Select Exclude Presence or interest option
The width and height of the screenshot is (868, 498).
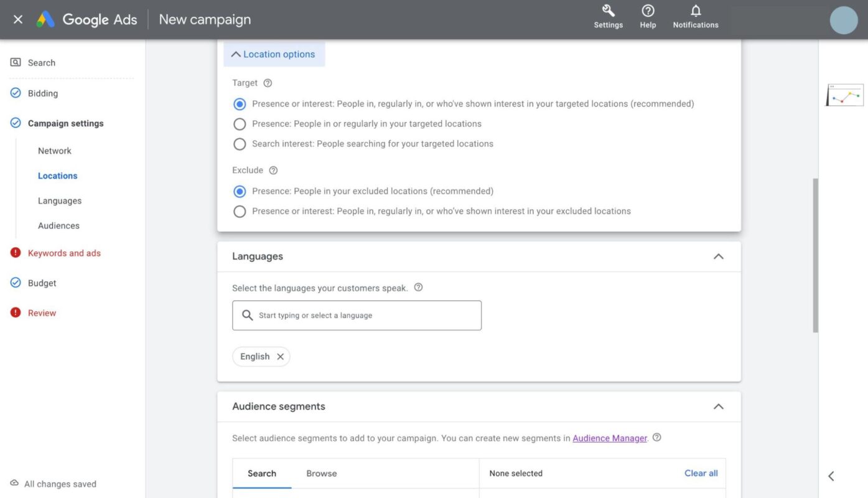[x=240, y=212]
